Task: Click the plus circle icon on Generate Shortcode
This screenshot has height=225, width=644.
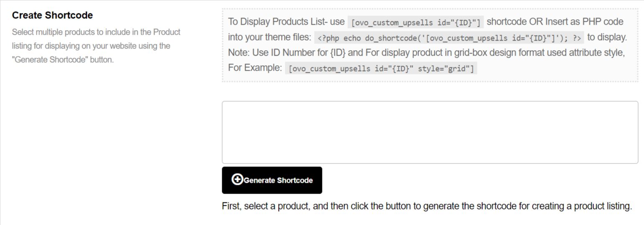Action: click(x=237, y=179)
